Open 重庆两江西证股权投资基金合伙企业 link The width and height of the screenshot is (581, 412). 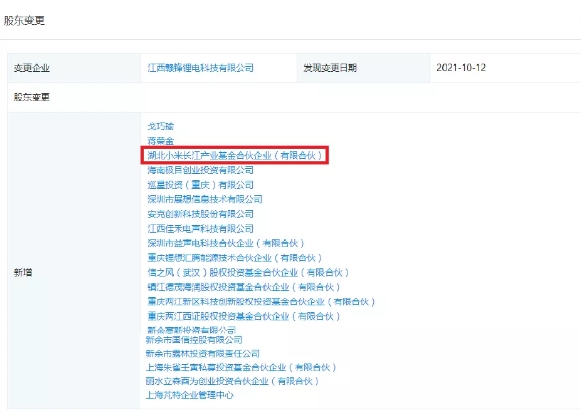243,316
